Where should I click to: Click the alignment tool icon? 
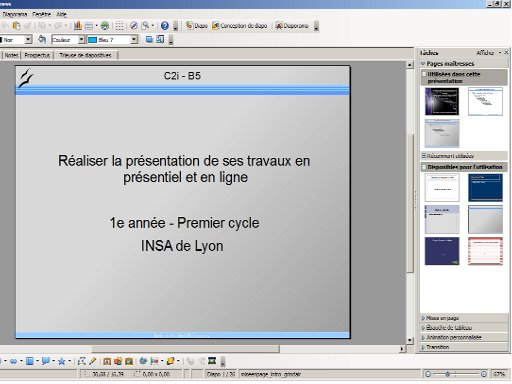pos(154,361)
